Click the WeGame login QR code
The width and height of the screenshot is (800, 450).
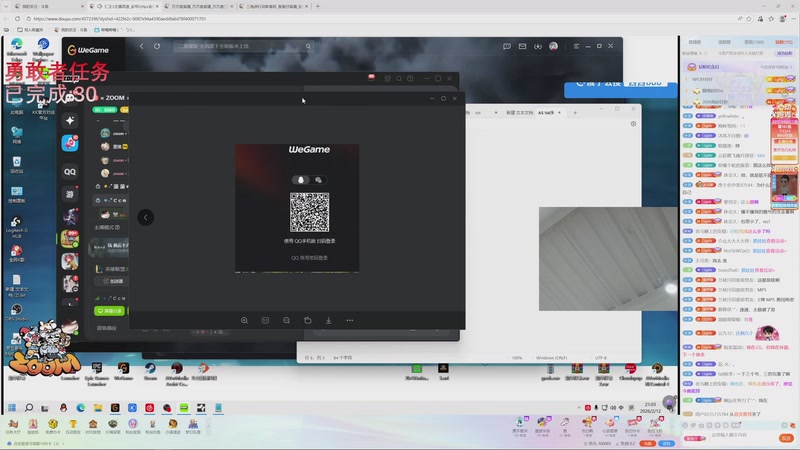[309, 212]
